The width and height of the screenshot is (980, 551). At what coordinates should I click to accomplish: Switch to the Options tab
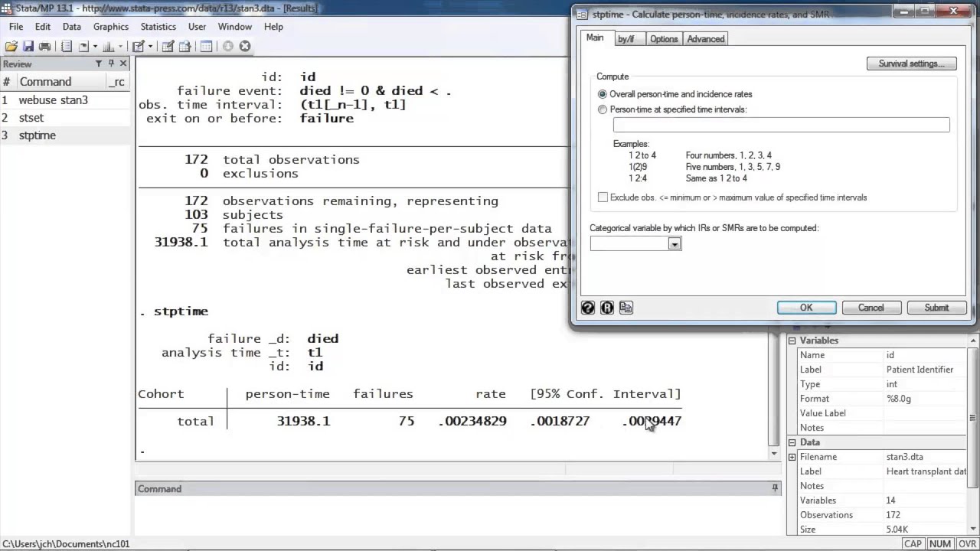[664, 39]
